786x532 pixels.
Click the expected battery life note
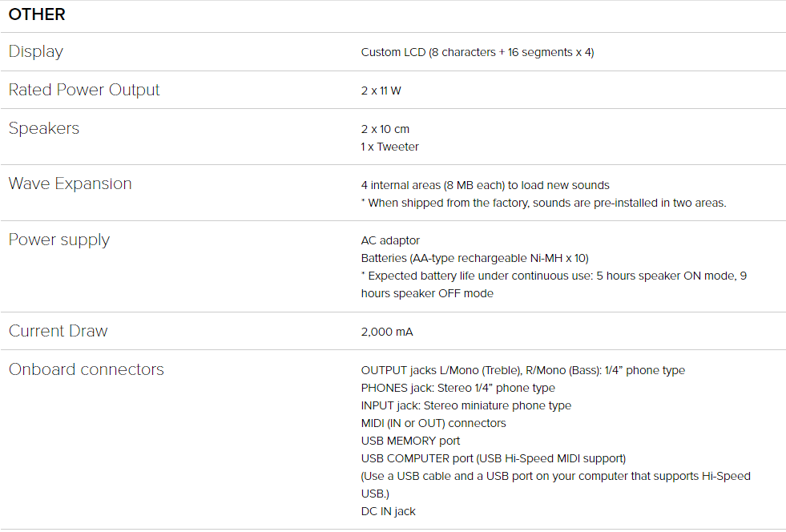(x=554, y=284)
